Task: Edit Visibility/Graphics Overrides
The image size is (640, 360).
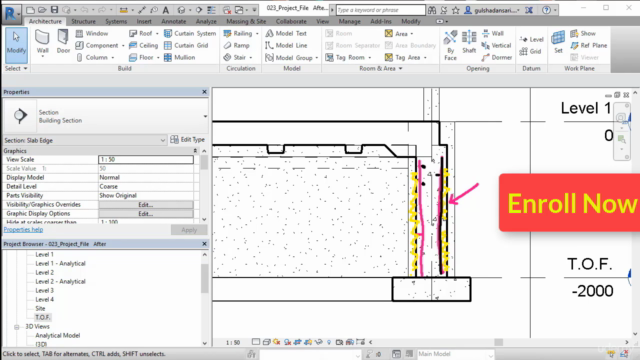Action: click(x=146, y=204)
